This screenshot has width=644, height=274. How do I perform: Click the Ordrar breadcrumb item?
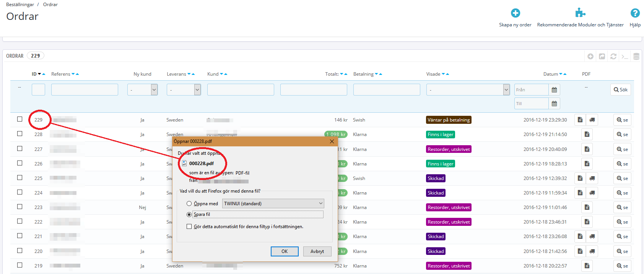(x=50, y=5)
